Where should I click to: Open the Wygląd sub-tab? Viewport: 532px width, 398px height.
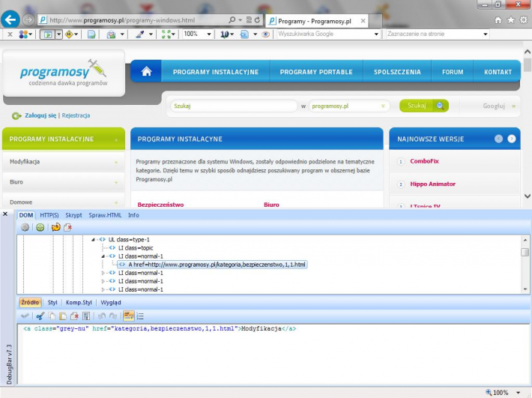(111, 302)
